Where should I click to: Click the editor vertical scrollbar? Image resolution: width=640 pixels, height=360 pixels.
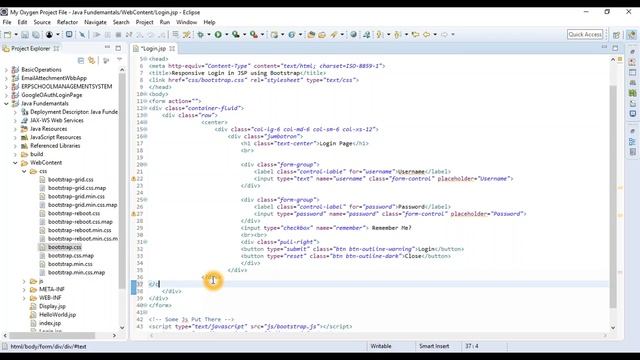613,196
